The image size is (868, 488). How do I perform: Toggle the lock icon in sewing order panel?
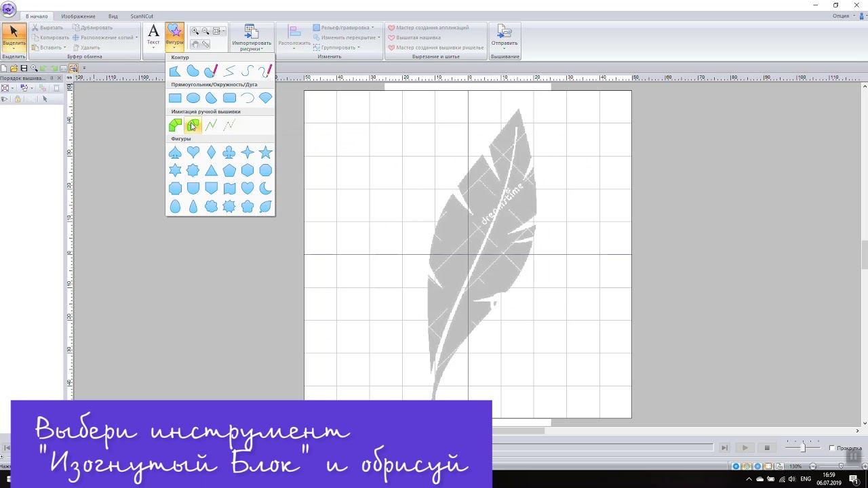[x=18, y=99]
